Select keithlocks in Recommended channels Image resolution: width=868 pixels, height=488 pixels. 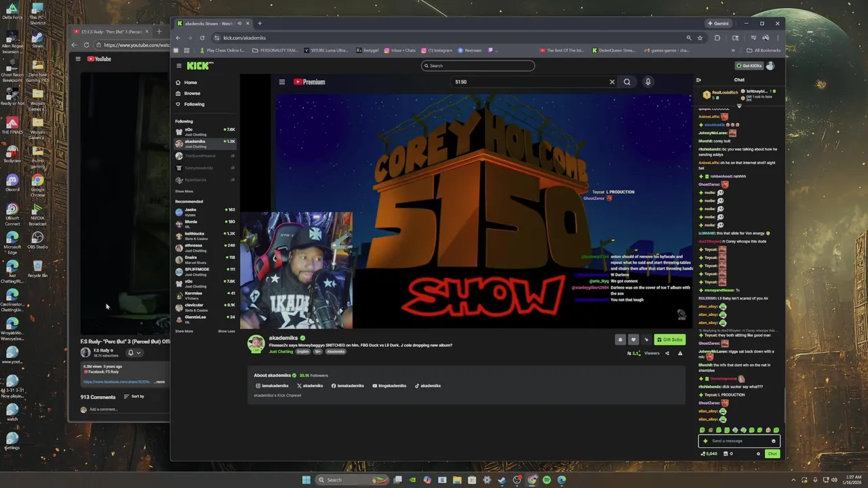point(205,236)
